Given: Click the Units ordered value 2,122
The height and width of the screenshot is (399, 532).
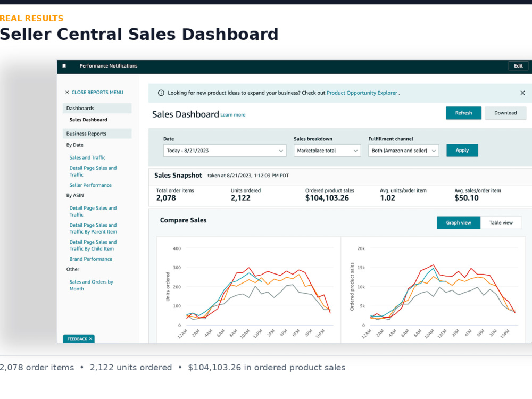Looking at the screenshot, I should (x=240, y=198).
